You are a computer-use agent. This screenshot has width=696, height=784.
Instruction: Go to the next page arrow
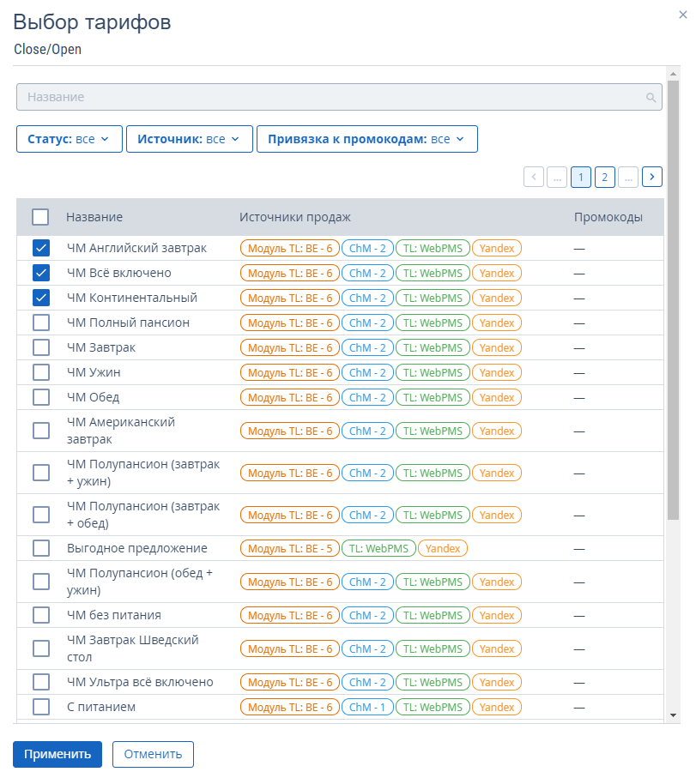652,177
